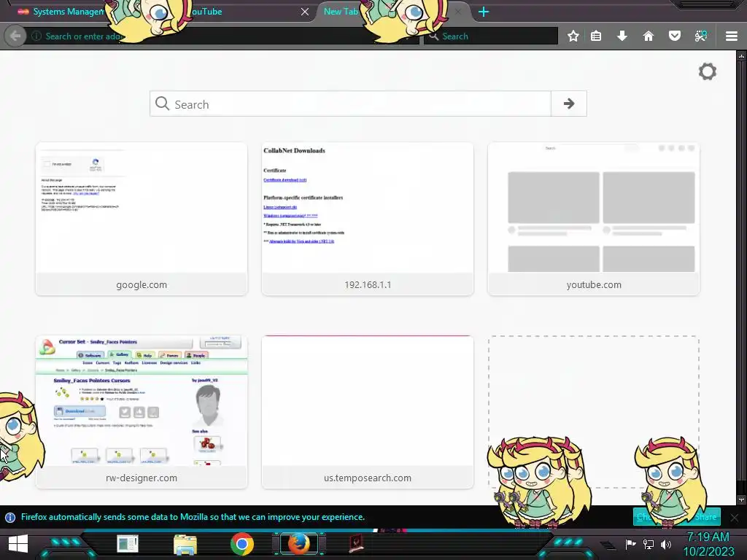The width and height of the screenshot is (747, 560).
Task: Open the 7:19 AM clock and date
Action: click(708, 544)
